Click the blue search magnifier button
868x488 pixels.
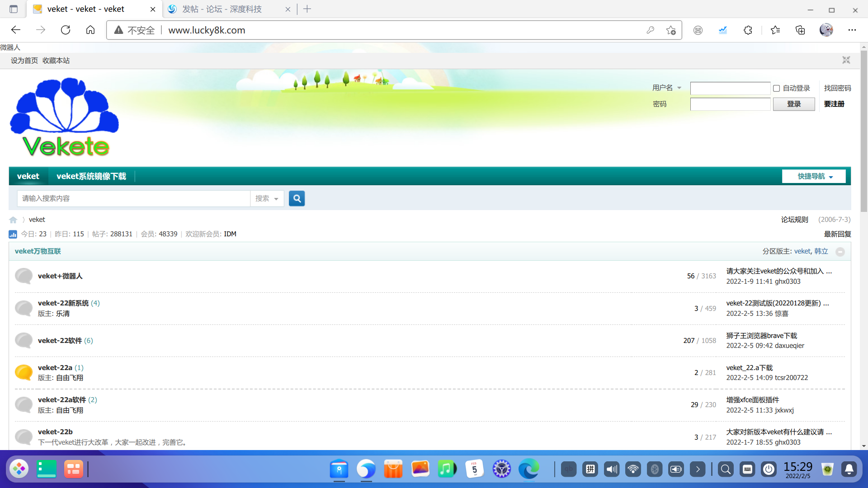[x=297, y=198]
